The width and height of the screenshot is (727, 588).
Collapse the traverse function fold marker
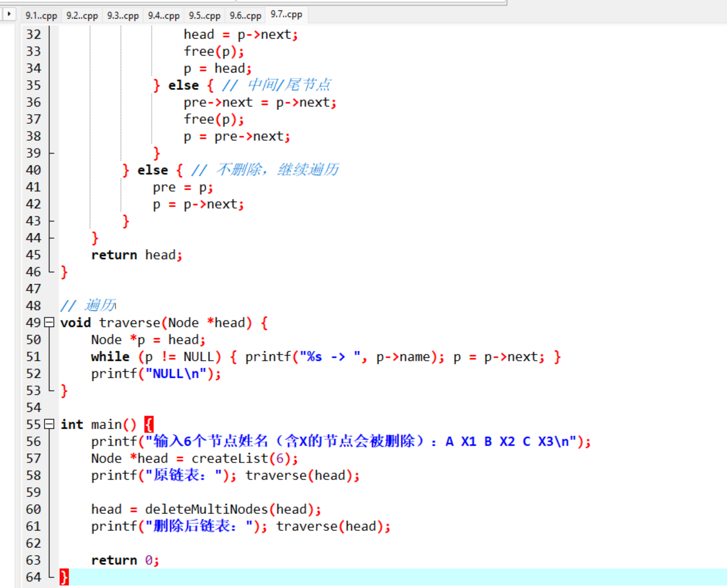49,322
